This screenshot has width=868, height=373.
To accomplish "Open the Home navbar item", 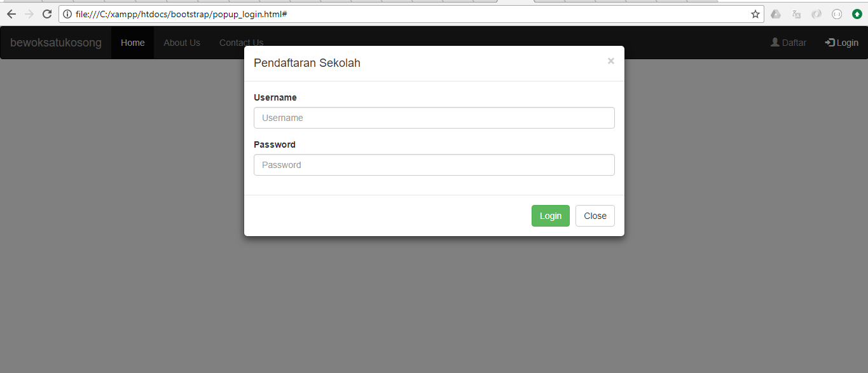I will click(x=133, y=43).
